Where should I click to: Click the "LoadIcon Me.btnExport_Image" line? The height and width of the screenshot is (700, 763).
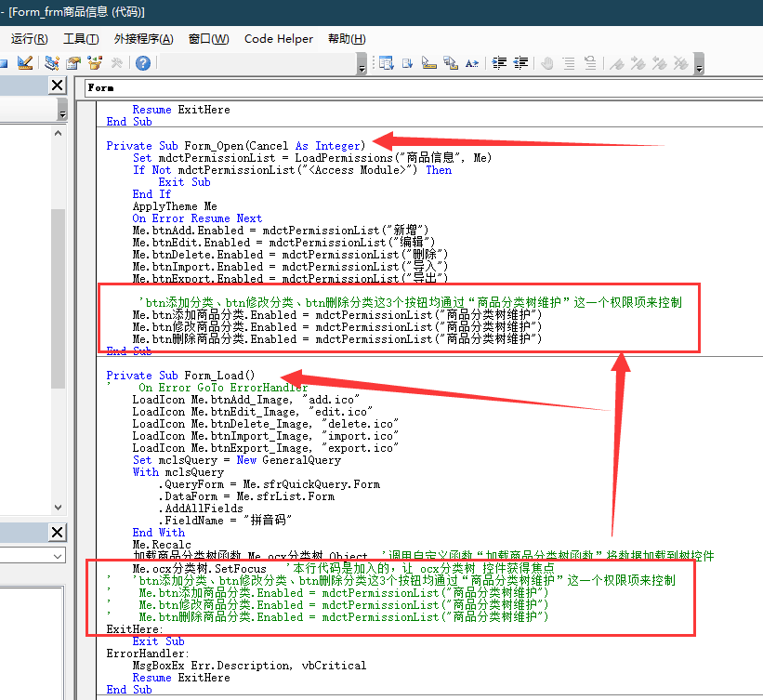click(x=266, y=448)
